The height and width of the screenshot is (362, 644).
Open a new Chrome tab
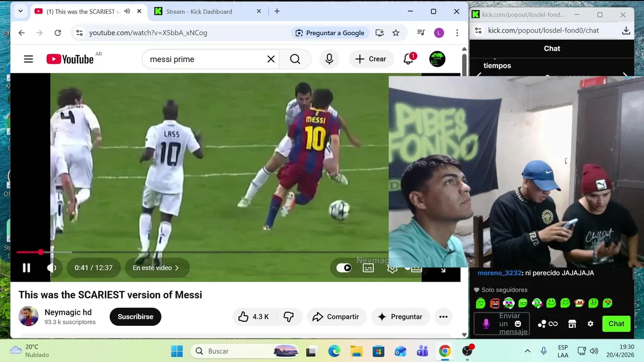277,11
